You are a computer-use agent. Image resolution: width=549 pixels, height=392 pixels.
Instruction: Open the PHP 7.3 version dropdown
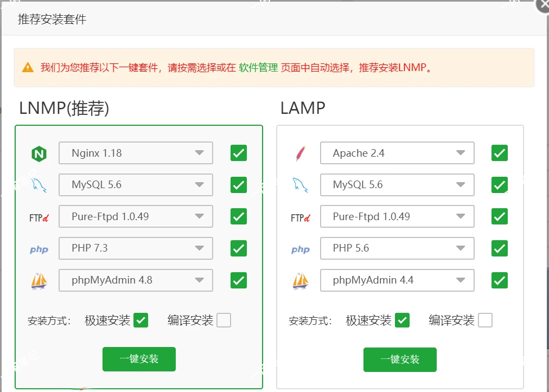(136, 248)
